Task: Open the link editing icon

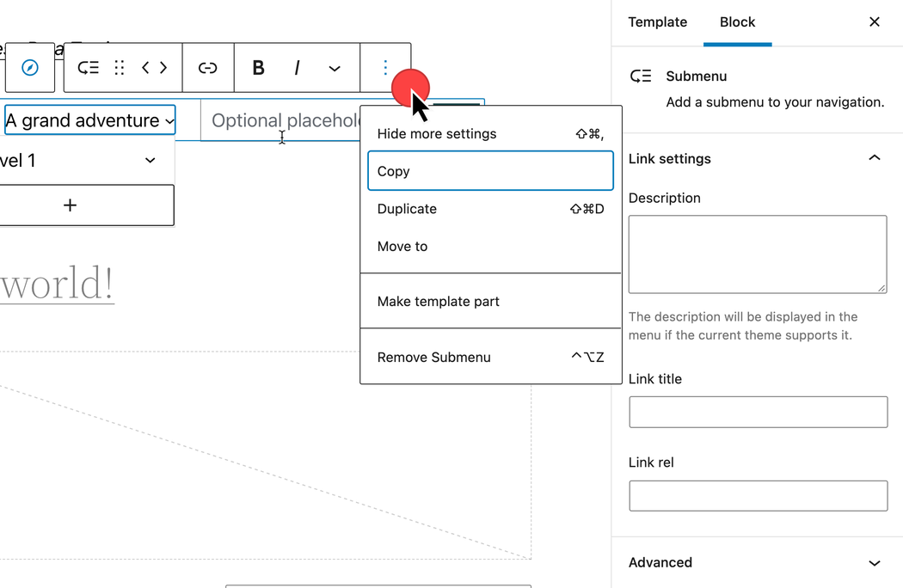Action: pos(208,68)
